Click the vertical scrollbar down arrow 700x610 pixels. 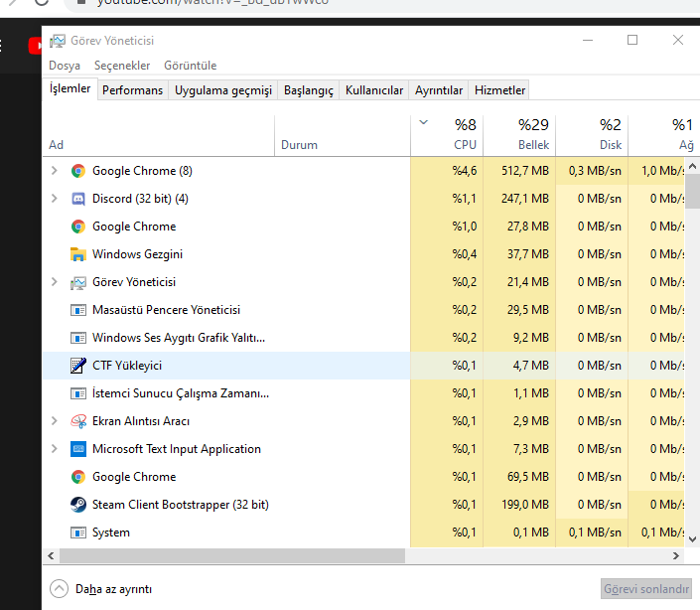point(692,539)
